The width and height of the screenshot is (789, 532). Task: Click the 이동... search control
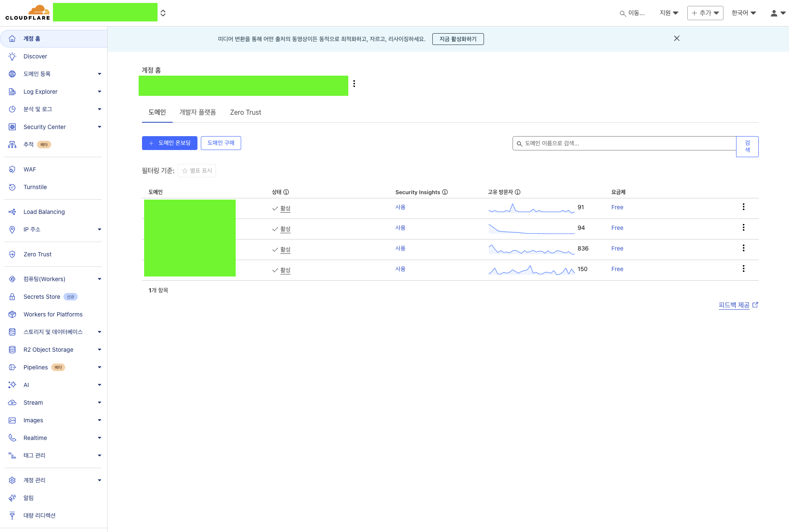click(x=632, y=13)
